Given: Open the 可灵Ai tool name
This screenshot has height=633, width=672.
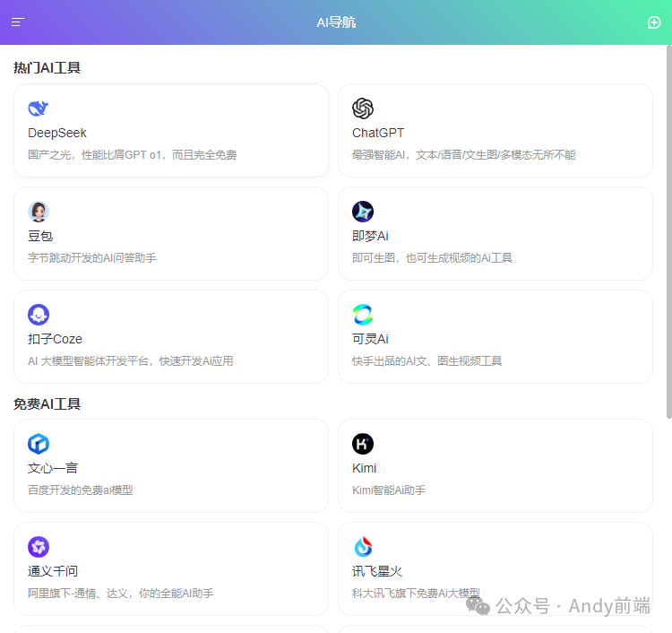Looking at the screenshot, I should [370, 339].
